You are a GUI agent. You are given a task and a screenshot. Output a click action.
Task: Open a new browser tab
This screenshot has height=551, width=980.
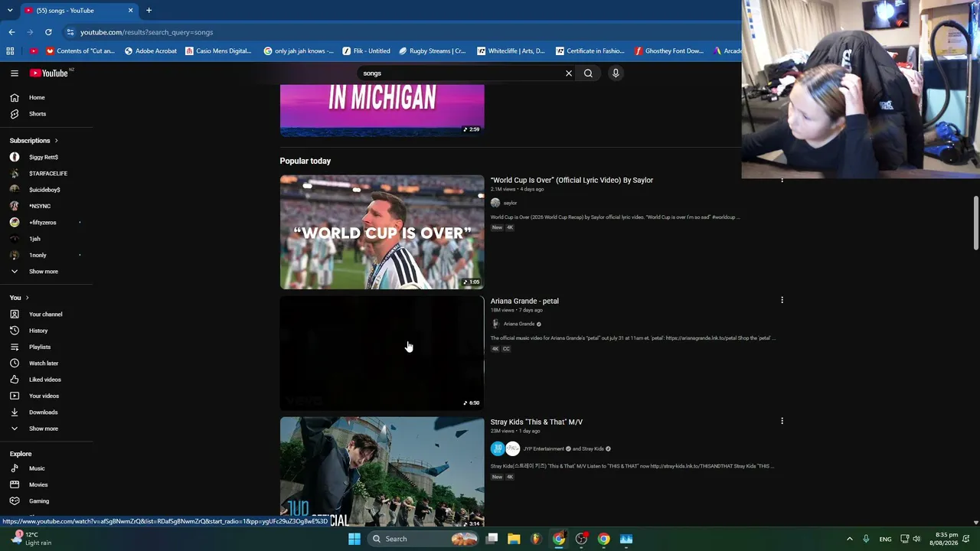pyautogui.click(x=149, y=11)
